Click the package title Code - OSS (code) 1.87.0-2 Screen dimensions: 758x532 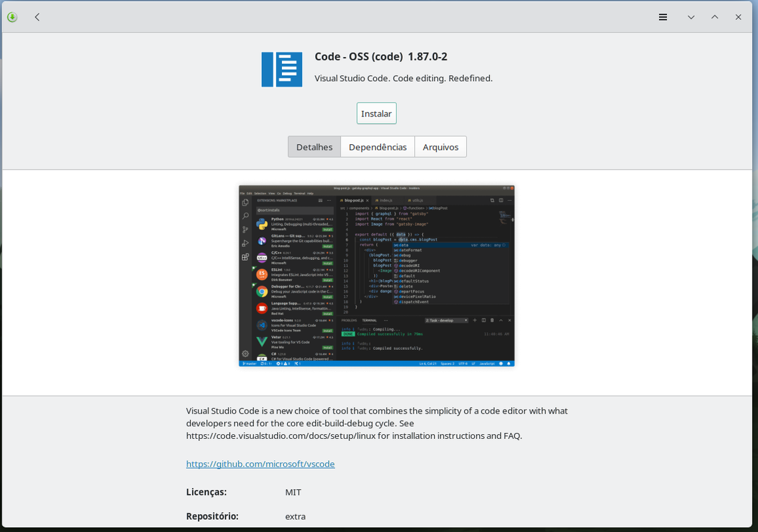click(x=381, y=57)
